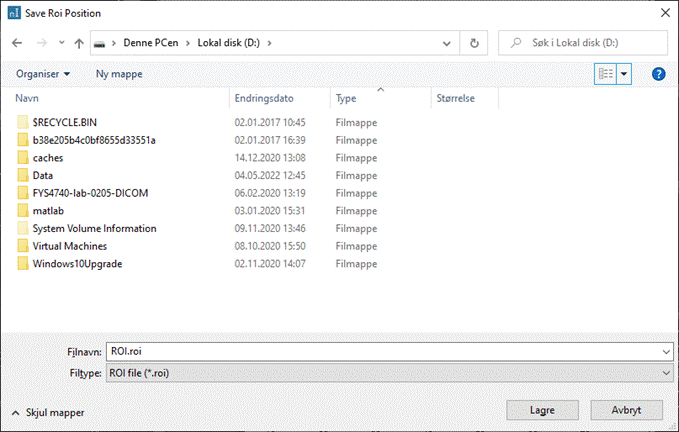The width and height of the screenshot is (679, 432).
Task: Open the Organiser menu
Action: point(43,74)
